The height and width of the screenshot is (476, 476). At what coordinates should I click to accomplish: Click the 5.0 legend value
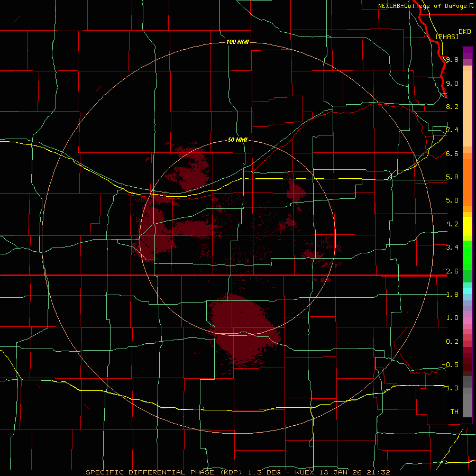[x=452, y=200]
